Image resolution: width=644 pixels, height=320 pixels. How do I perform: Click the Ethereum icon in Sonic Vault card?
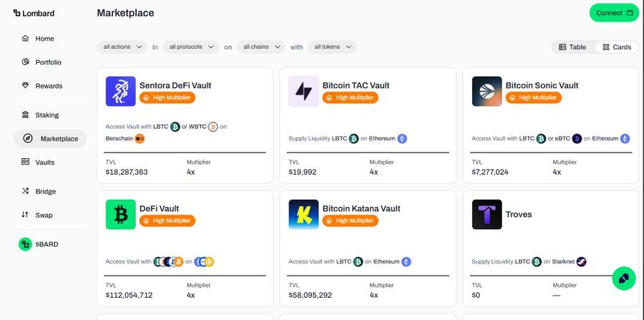tap(625, 138)
